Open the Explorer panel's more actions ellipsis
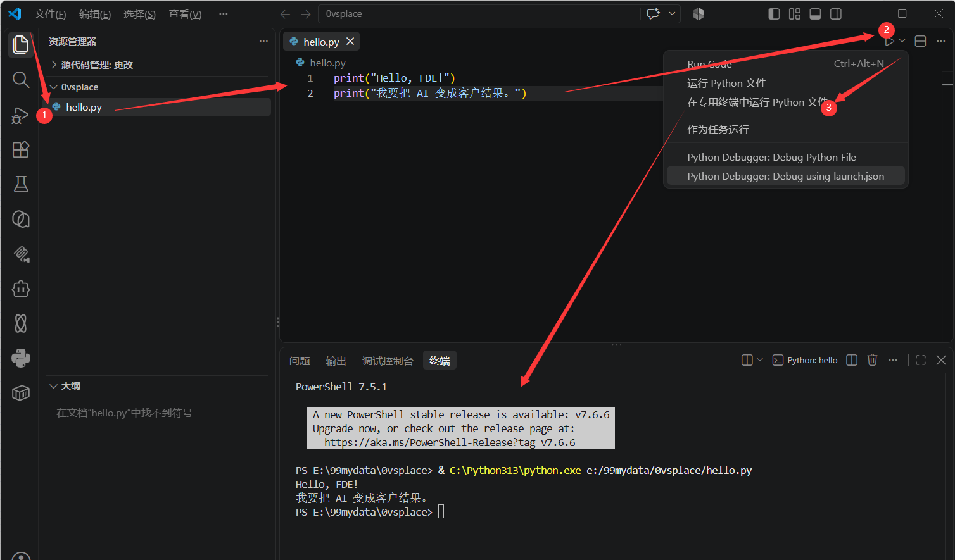 pos(263,41)
